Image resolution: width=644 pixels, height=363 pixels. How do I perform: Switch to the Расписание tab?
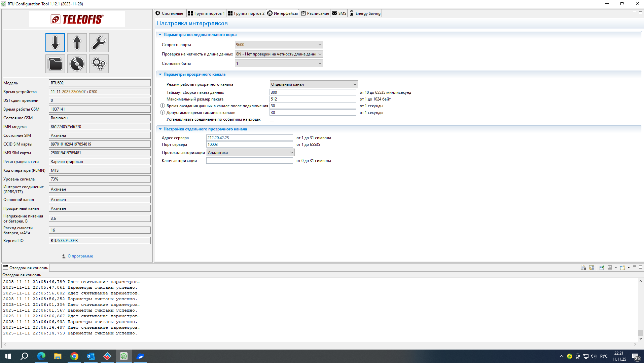[315, 13]
